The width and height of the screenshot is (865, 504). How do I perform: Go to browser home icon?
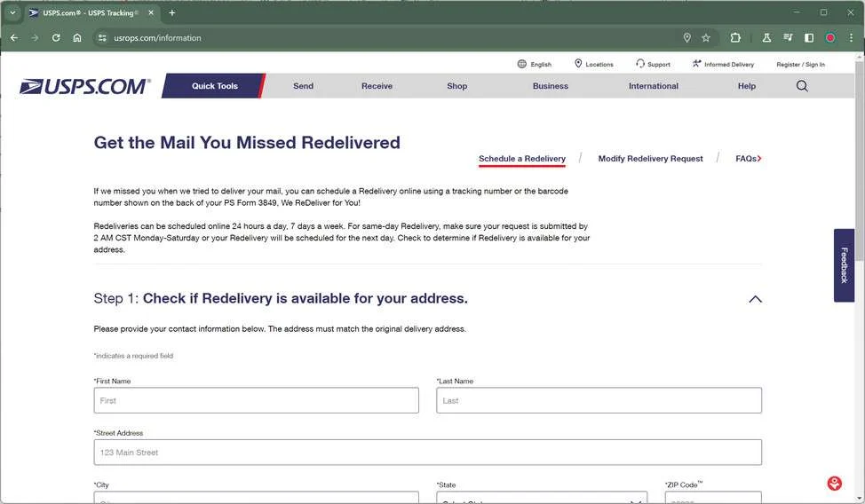[x=77, y=37]
